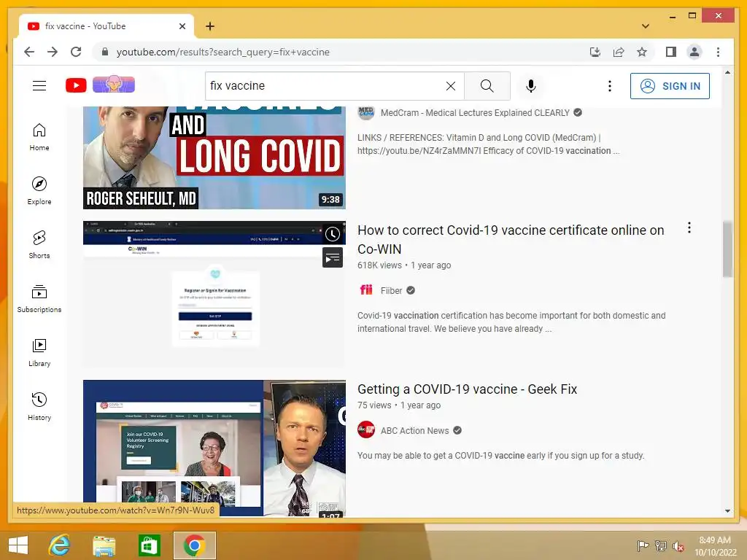Click the muted volume icon in tray
This screenshot has height=560, width=747.
pos(678,546)
